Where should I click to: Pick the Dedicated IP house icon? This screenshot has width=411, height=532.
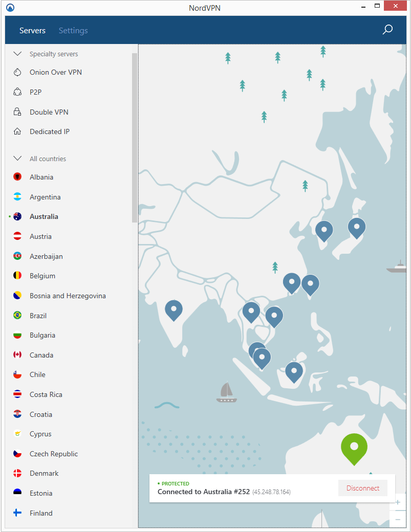[17, 131]
